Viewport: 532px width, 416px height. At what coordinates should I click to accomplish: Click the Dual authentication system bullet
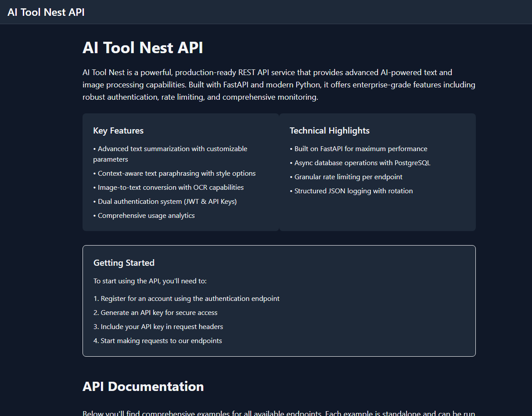coord(165,201)
